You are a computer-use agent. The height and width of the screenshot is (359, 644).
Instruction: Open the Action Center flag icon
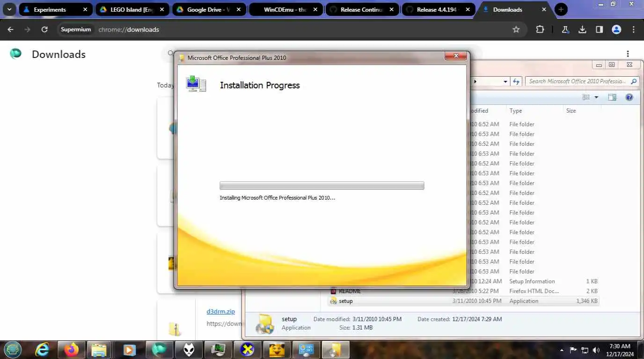pos(573,350)
